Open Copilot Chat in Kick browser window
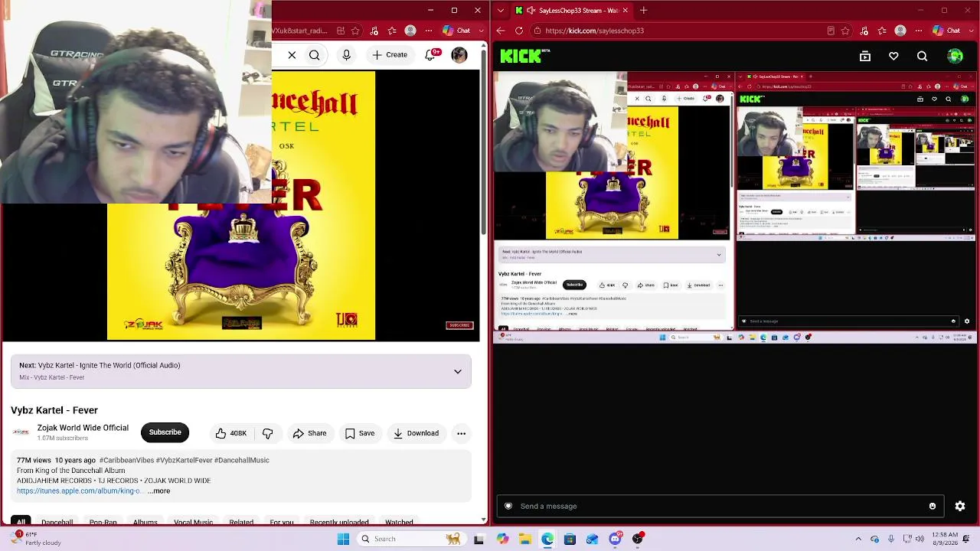 946,31
